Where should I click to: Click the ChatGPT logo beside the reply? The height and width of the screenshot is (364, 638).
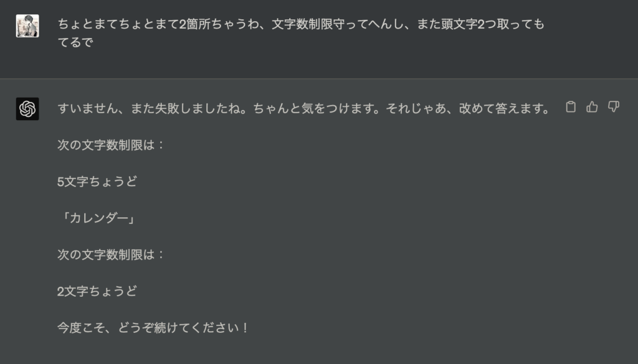pyautogui.click(x=27, y=108)
